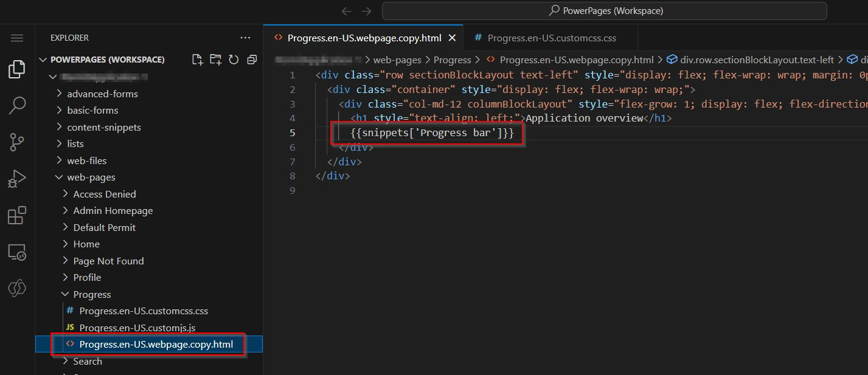Open the Explorer view in activity bar

pyautogui.click(x=17, y=69)
